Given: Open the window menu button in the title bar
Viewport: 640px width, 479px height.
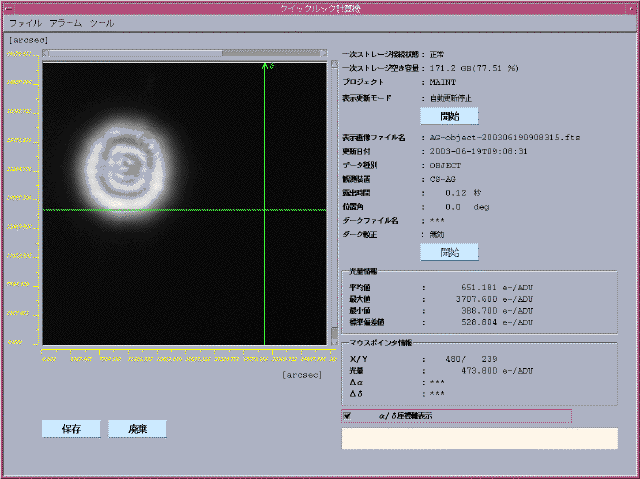Looking at the screenshot, I should [8, 8].
